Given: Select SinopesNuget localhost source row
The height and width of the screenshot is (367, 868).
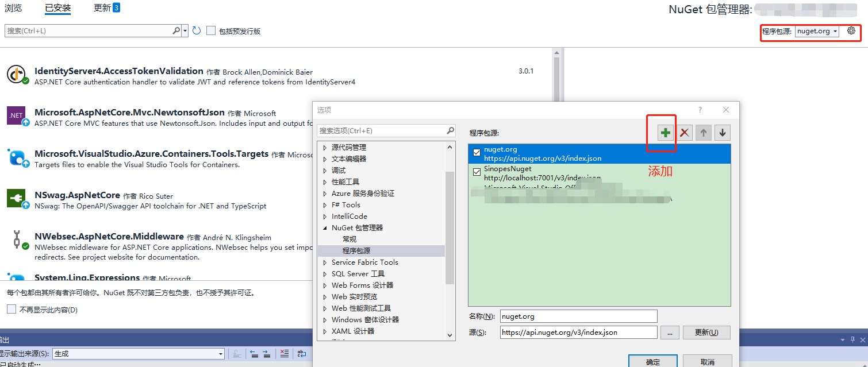Looking at the screenshot, I should click(x=600, y=173).
